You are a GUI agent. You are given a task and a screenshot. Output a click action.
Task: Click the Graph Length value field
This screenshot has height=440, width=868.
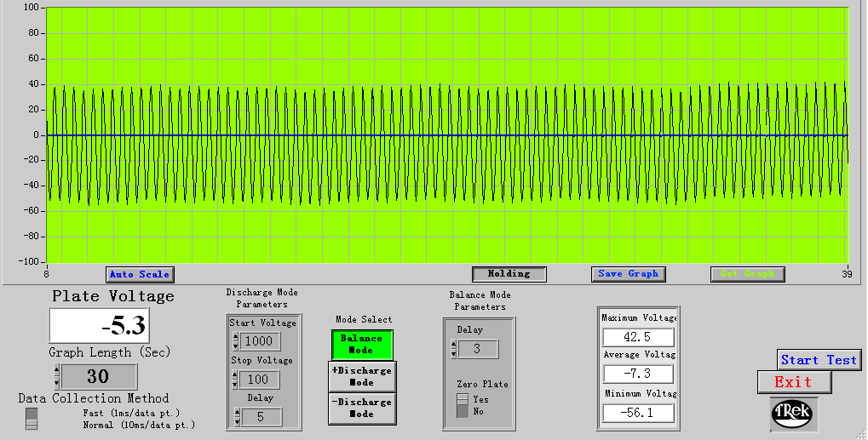coord(99,376)
